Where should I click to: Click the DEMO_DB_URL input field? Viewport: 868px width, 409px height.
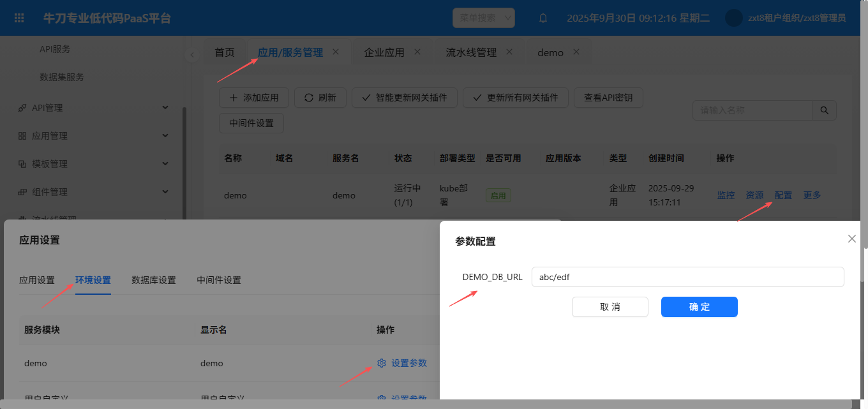pyautogui.click(x=687, y=277)
